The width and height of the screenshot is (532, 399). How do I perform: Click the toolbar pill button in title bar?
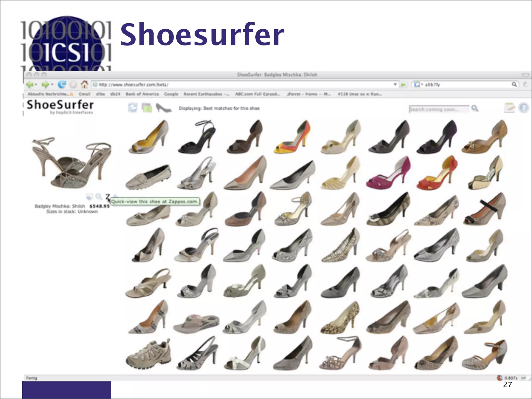click(x=525, y=75)
